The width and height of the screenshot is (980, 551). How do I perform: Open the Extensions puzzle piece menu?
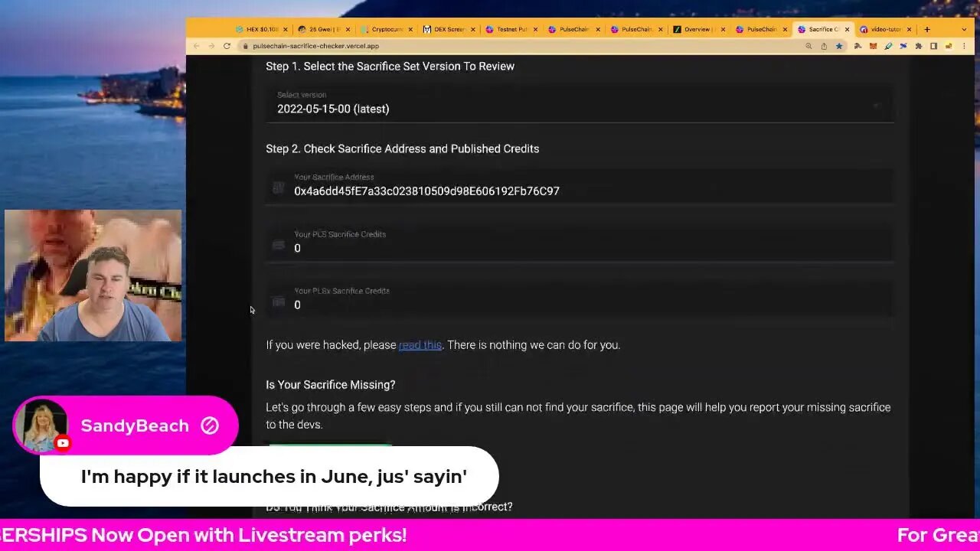click(x=919, y=46)
